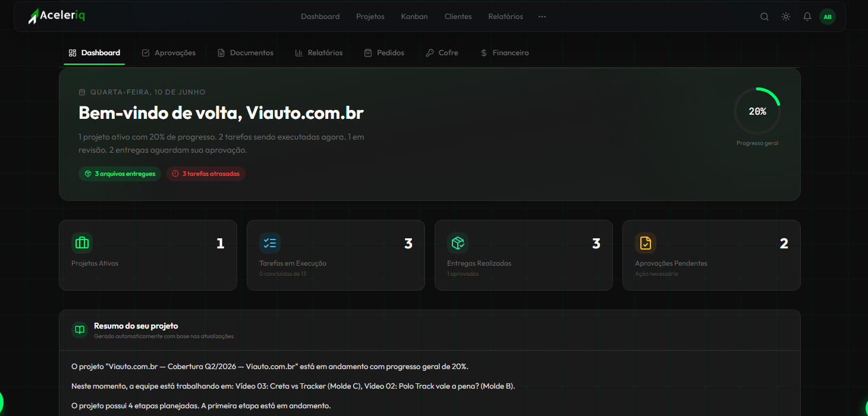Image resolution: width=868 pixels, height=416 pixels.
Task: Open the Entregas Realizadas card
Action: [x=524, y=255]
